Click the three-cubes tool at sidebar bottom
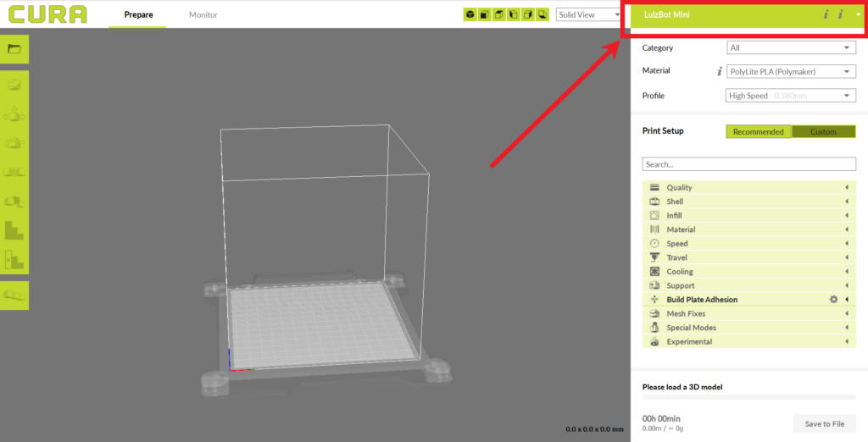 [14, 295]
